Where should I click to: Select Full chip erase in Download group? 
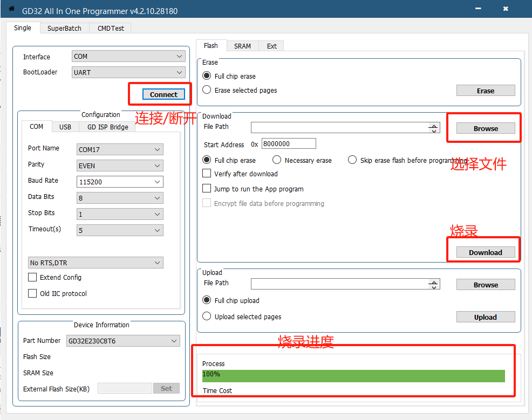click(x=207, y=160)
